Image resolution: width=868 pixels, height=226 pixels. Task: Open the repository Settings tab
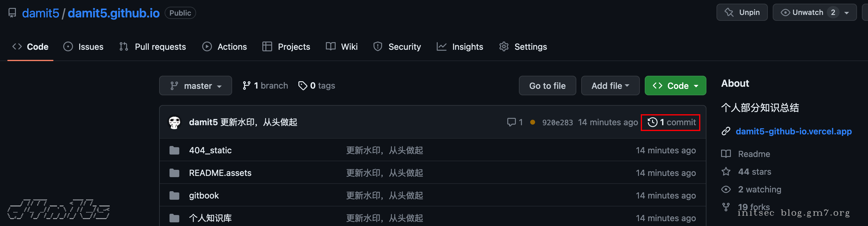click(x=523, y=46)
